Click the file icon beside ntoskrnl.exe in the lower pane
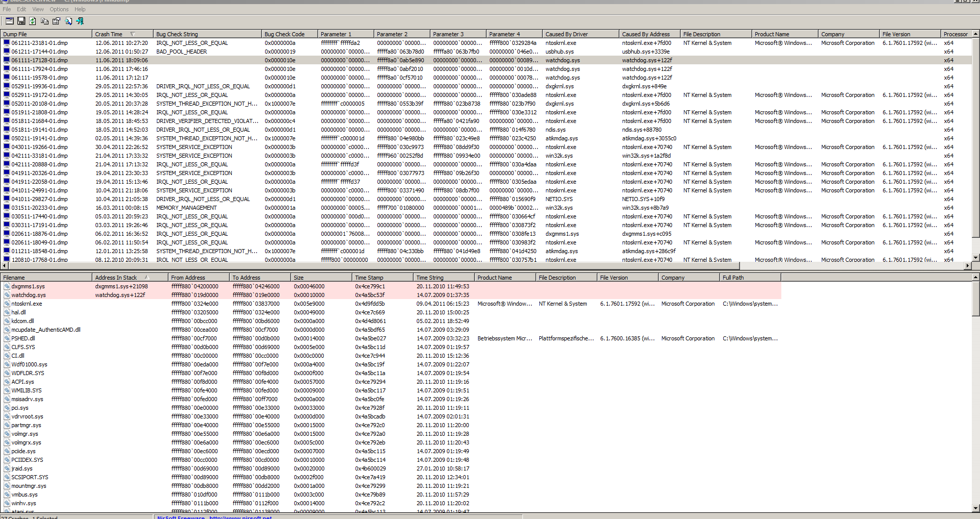This screenshot has width=980, height=519. (7, 304)
